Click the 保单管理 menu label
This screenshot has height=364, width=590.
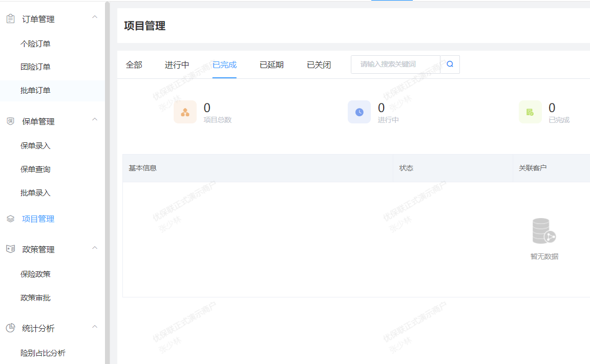click(x=38, y=121)
